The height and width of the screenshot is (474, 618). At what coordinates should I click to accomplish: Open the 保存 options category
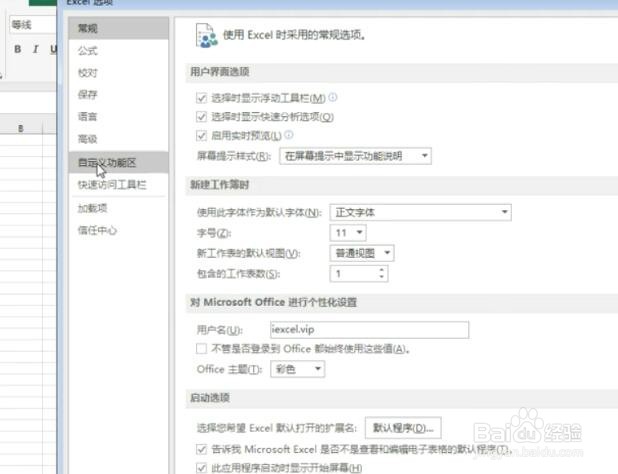tap(118, 95)
